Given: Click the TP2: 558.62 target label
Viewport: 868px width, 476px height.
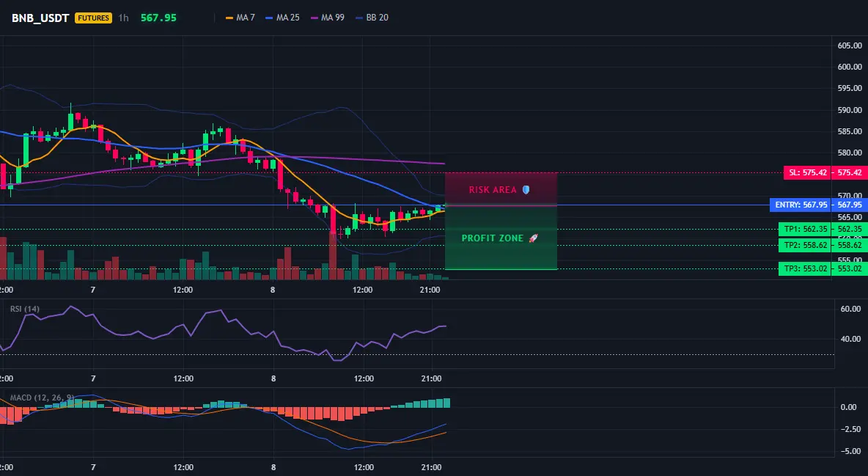Looking at the screenshot, I should pyautogui.click(x=804, y=245).
